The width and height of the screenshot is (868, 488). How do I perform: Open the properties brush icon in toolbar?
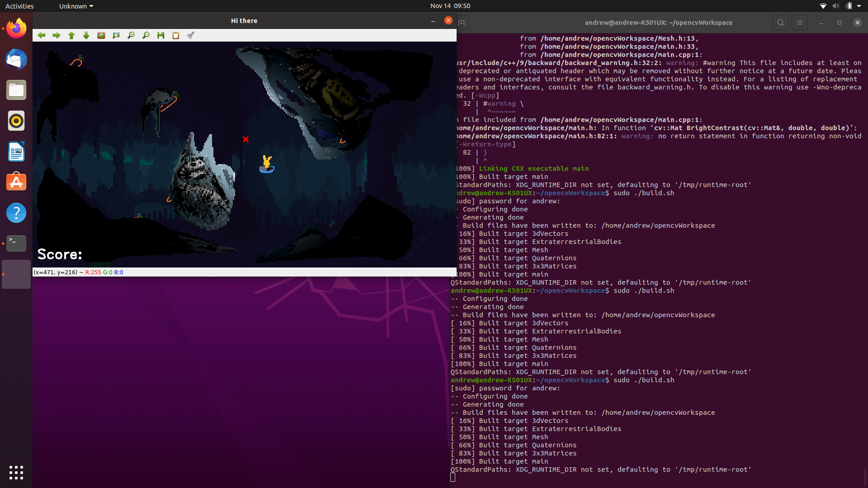191,35
